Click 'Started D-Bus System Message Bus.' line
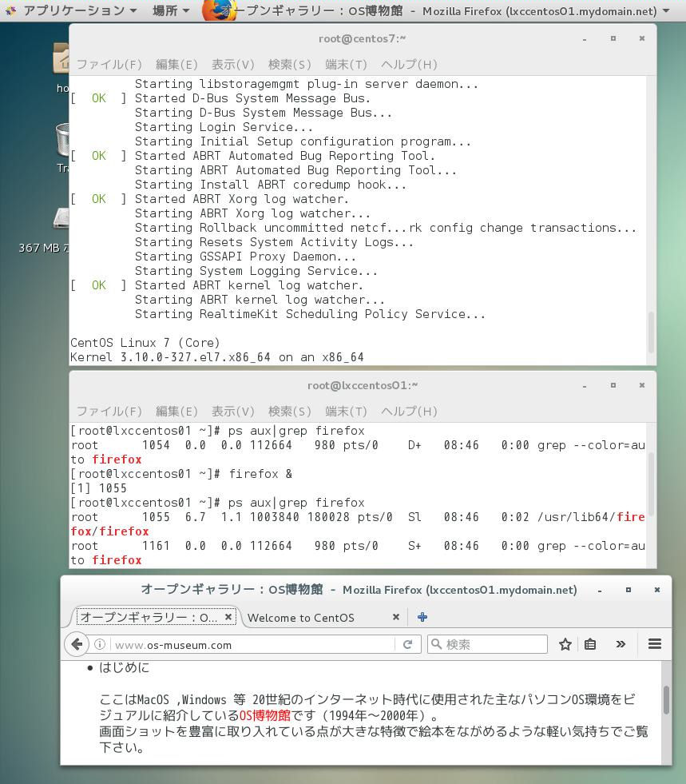This screenshot has width=686, height=784. click(252, 98)
